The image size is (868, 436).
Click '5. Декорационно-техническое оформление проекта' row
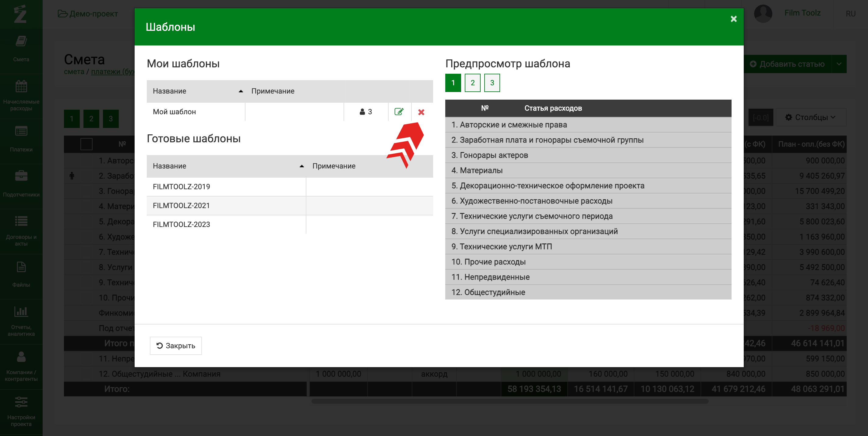point(588,186)
